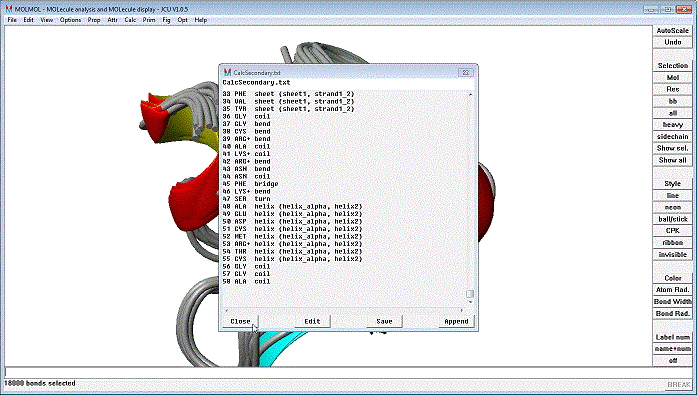Set style to ribbon
Screen dimensions: 697x395
point(673,243)
